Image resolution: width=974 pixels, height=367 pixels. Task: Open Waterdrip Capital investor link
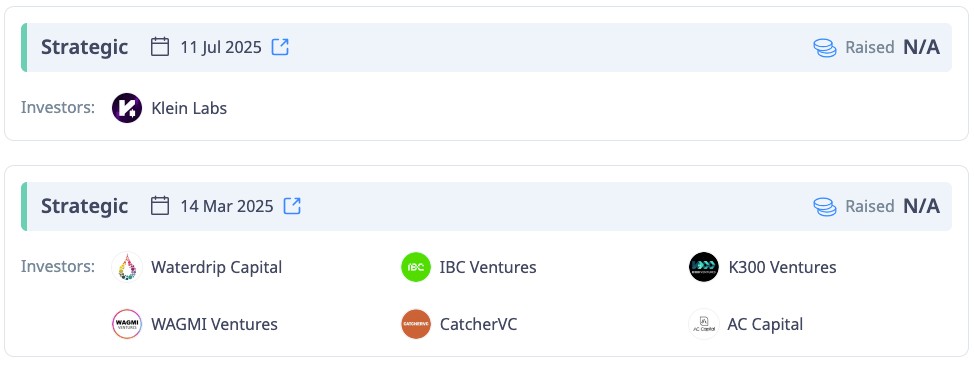pos(216,268)
